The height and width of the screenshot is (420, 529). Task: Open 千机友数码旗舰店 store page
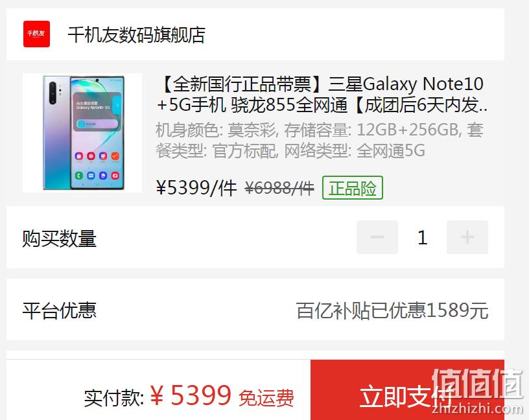pyautogui.click(x=136, y=35)
